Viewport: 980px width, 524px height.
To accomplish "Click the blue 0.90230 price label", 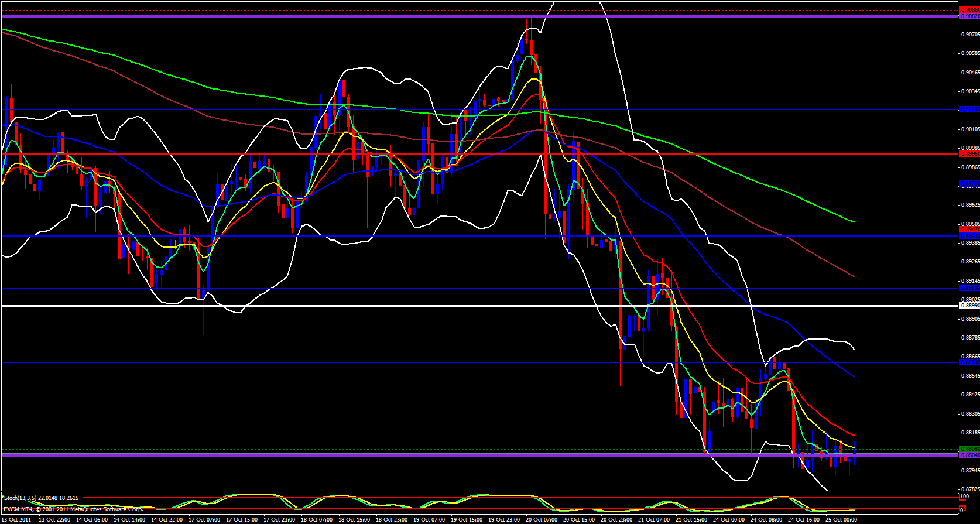I will point(969,109).
